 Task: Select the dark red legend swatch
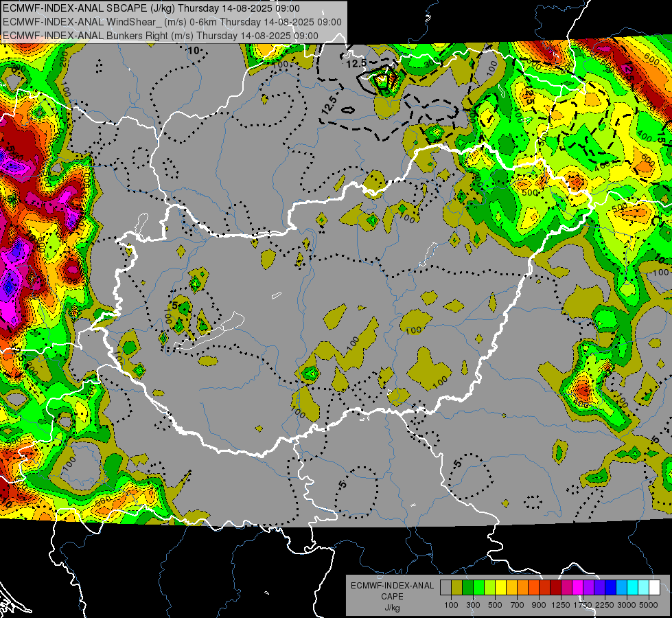[556, 588]
